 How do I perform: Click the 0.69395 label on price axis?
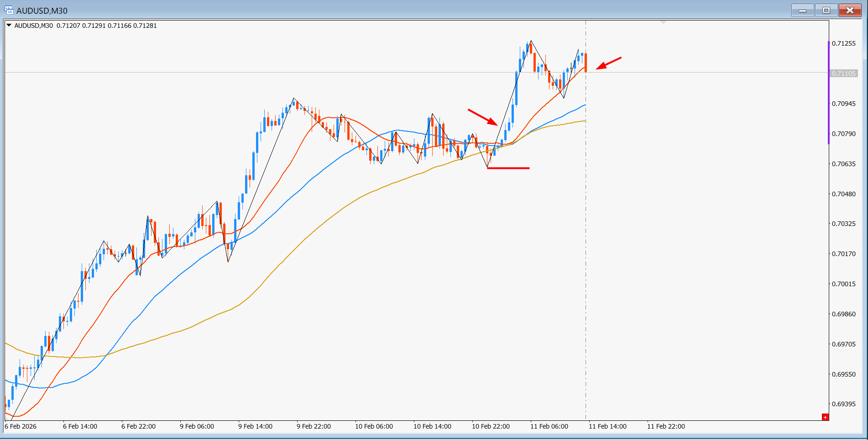(844, 404)
